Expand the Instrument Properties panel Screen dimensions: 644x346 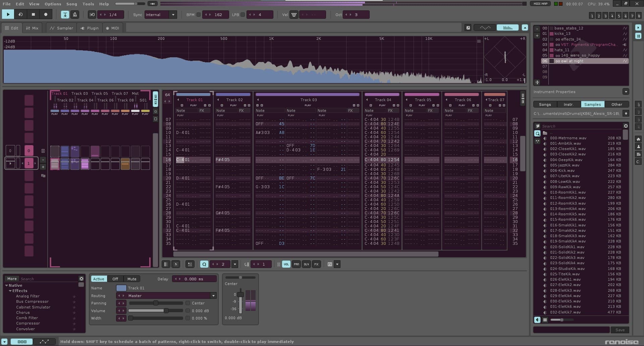[x=626, y=91]
